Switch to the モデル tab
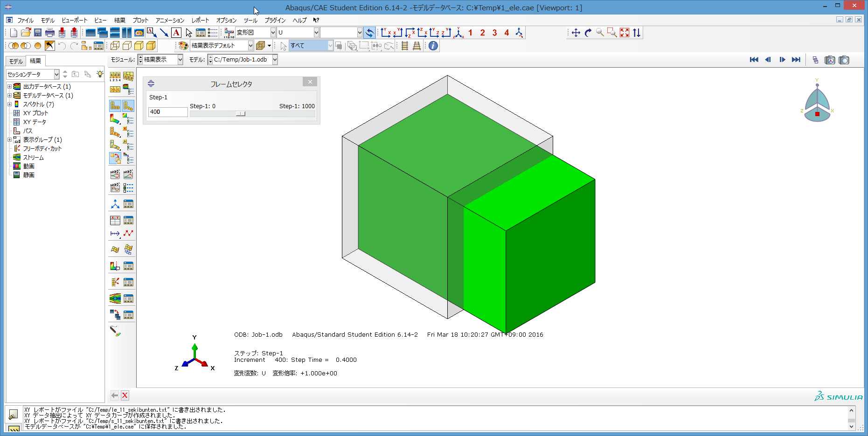The image size is (868, 436). (x=16, y=61)
